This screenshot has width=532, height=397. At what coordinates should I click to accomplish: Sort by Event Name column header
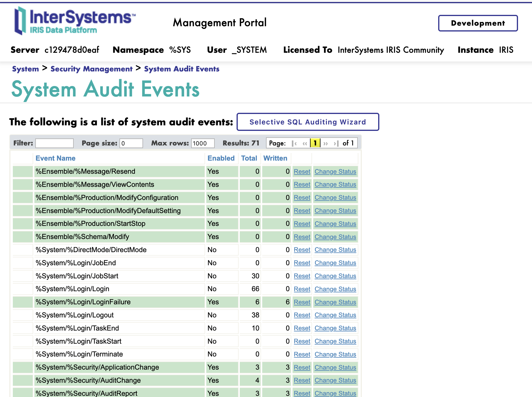(55, 158)
